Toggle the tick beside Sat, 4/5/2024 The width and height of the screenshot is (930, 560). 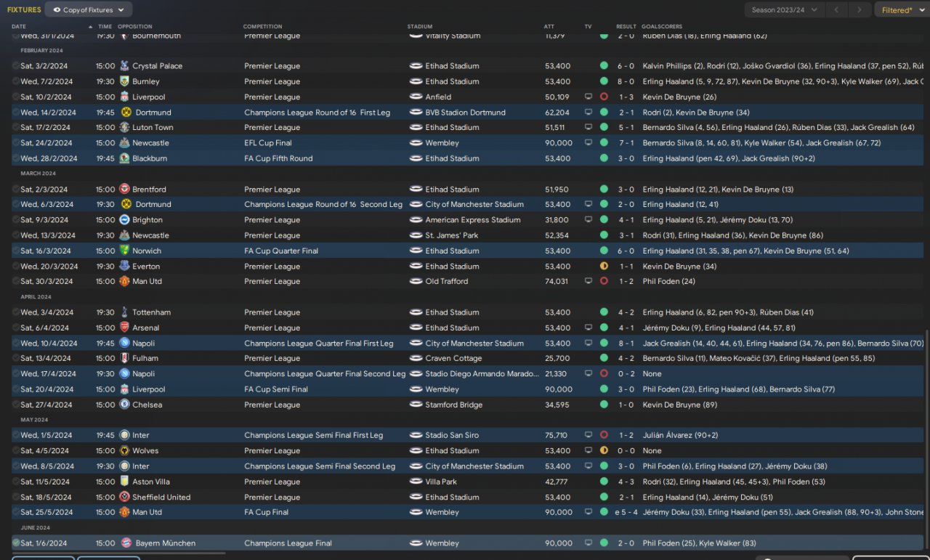click(16, 451)
